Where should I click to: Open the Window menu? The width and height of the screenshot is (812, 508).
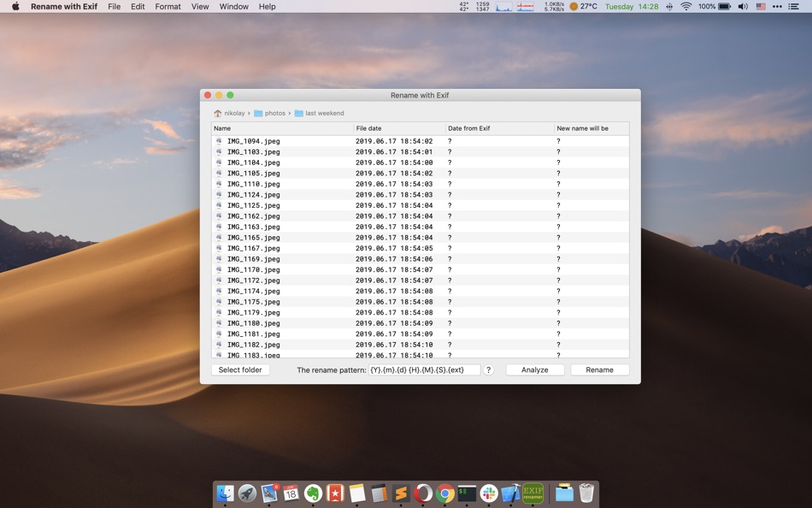click(x=233, y=6)
